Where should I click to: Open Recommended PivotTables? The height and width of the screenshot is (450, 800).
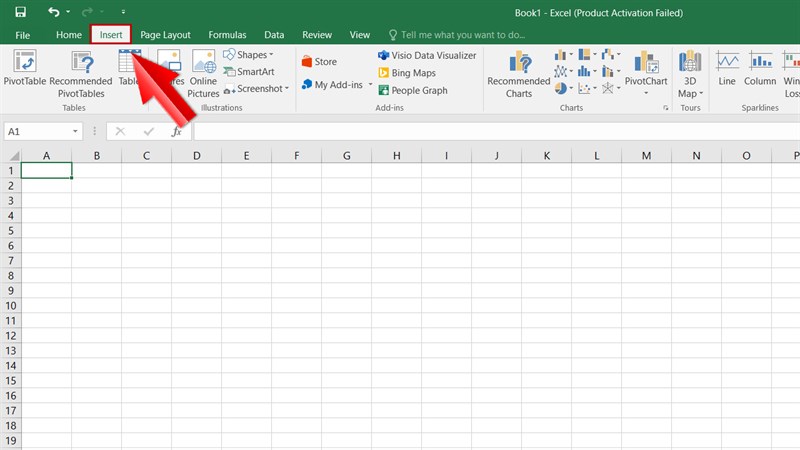point(81,74)
